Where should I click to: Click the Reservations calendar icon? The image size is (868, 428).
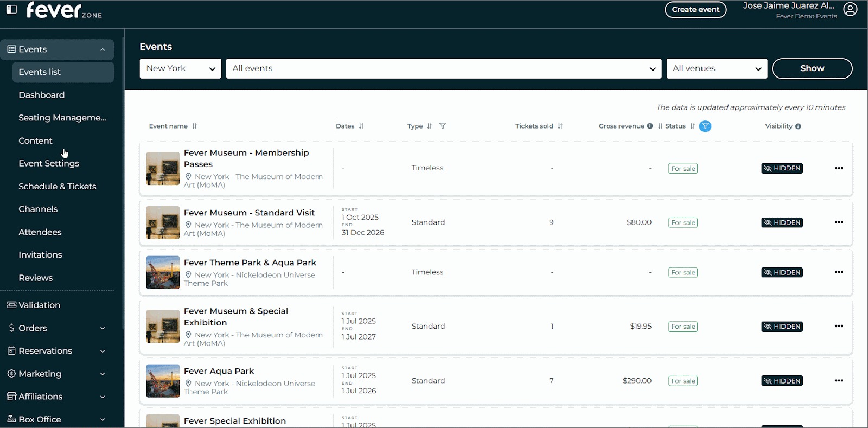11,351
